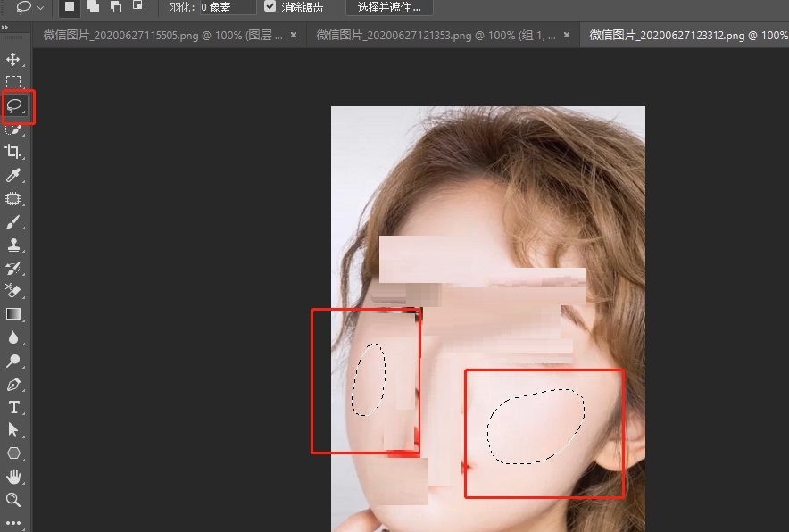Viewport: 789px width, 532px height.
Task: Select the Type tool
Action: (13, 407)
